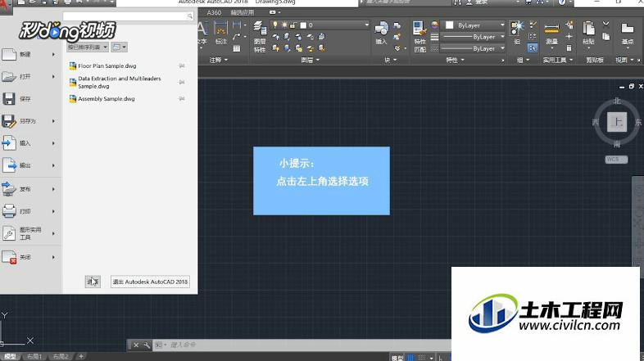This screenshot has height=361, width=644.
Task: Click the help question mark icon
Action: pyautogui.click(x=562, y=2)
